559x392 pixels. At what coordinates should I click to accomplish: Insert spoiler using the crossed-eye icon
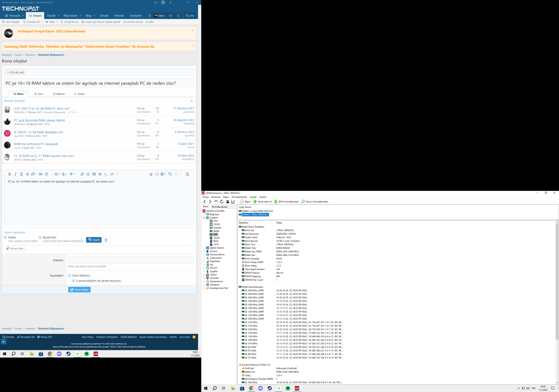pyautogui.click(x=100, y=174)
